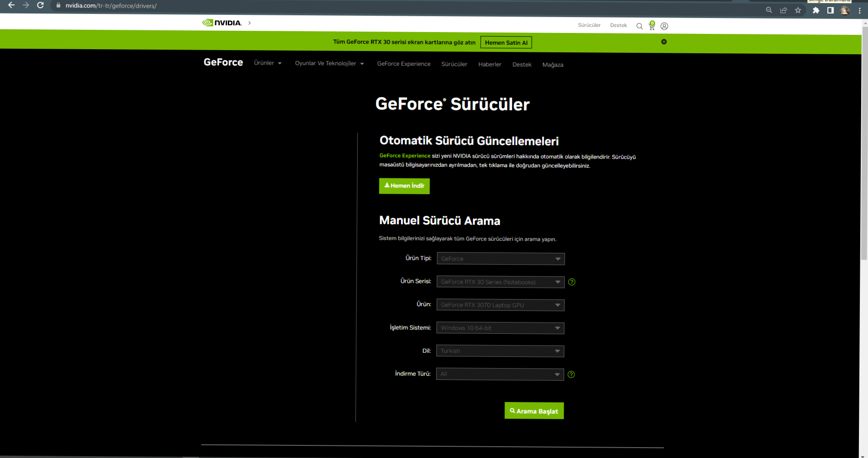Click the help icon beside İndirme Türü
The image size is (868, 458).
tap(571, 374)
